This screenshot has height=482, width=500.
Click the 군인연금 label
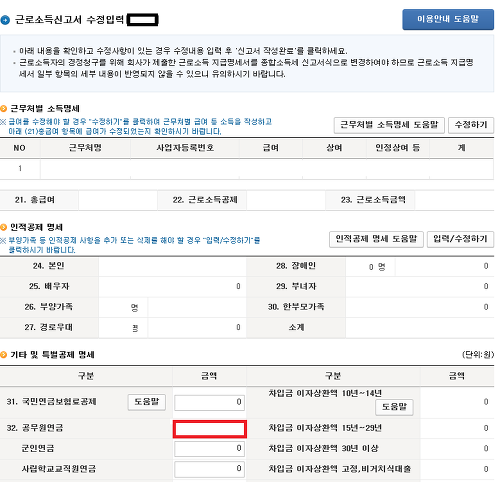[x=38, y=449]
